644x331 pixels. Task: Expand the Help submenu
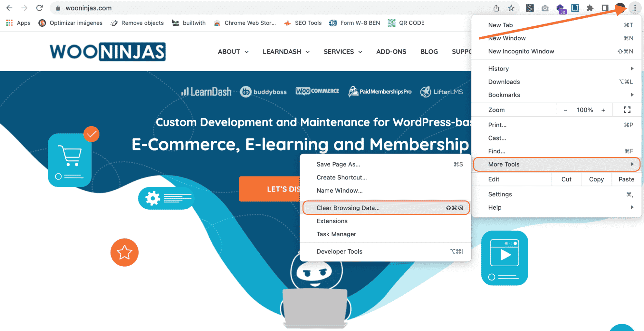(556, 208)
